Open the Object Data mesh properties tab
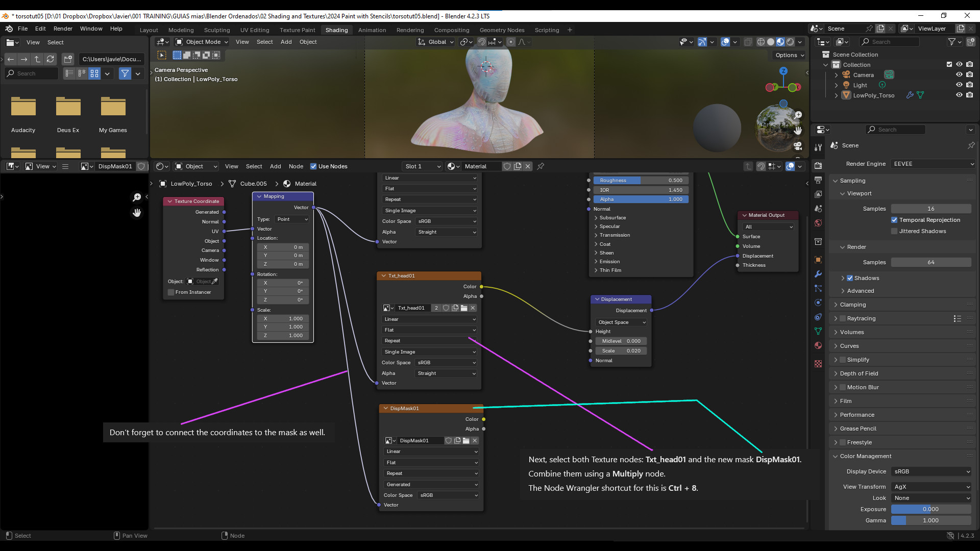This screenshot has width=980, height=551. (818, 331)
